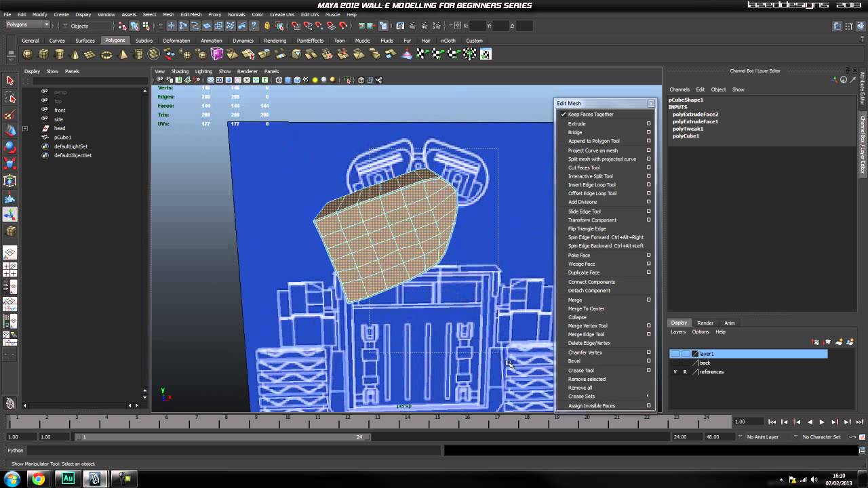868x488 pixels.
Task: Select the Show Manipulator tool
Action: [x=10, y=215]
